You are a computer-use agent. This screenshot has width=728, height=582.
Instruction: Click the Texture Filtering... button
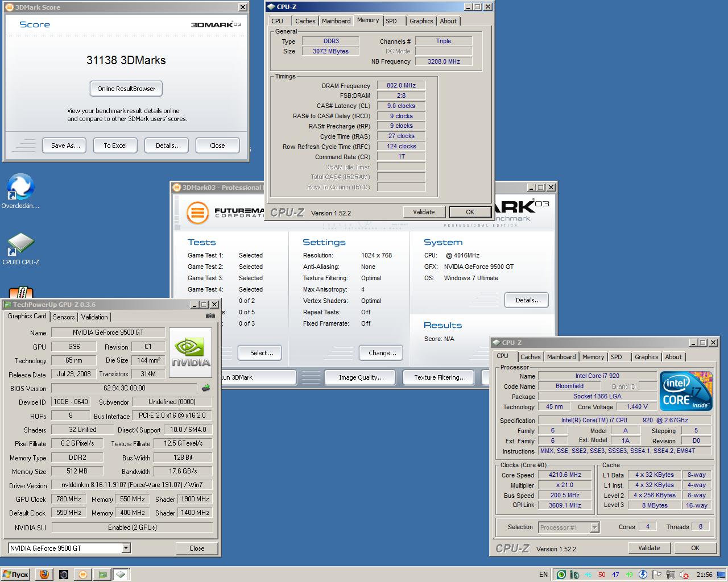[440, 377]
